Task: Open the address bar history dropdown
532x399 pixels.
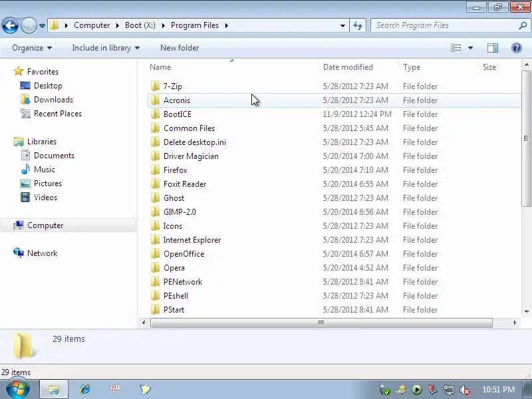Action: coord(342,26)
